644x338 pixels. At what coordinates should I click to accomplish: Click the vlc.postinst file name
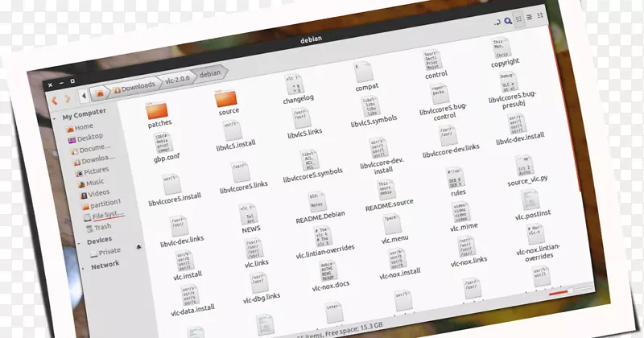[x=533, y=215]
